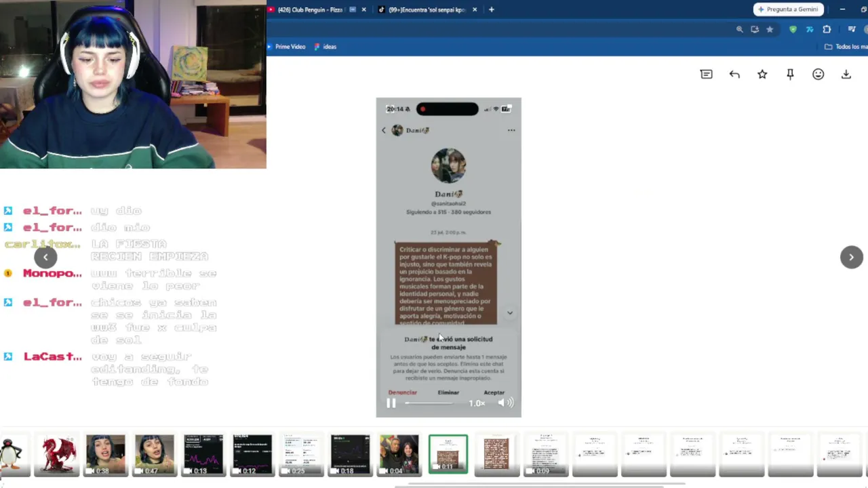The width and height of the screenshot is (868, 488).
Task: Click Aceptar in the message request
Action: [494, 392]
